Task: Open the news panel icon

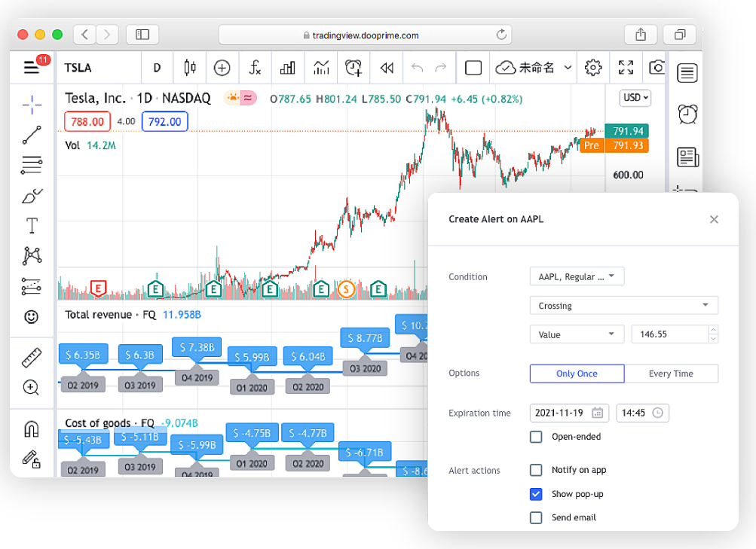Action: pos(687,157)
